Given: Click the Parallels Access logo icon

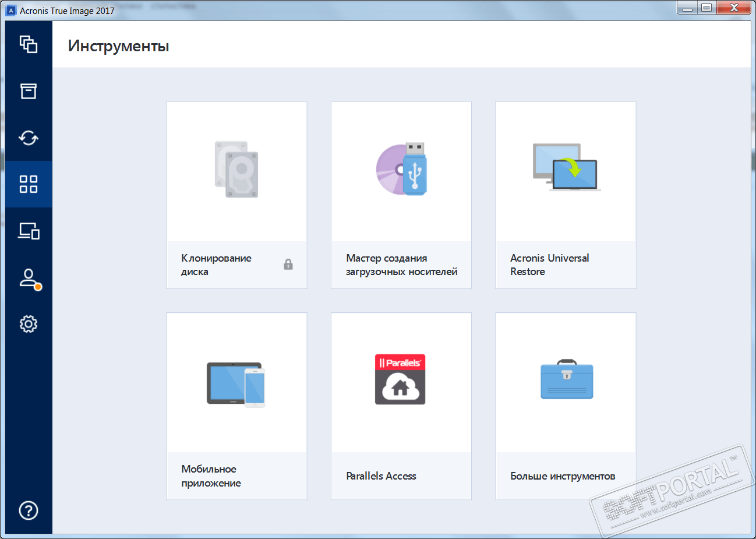Looking at the screenshot, I should pyautogui.click(x=400, y=379).
